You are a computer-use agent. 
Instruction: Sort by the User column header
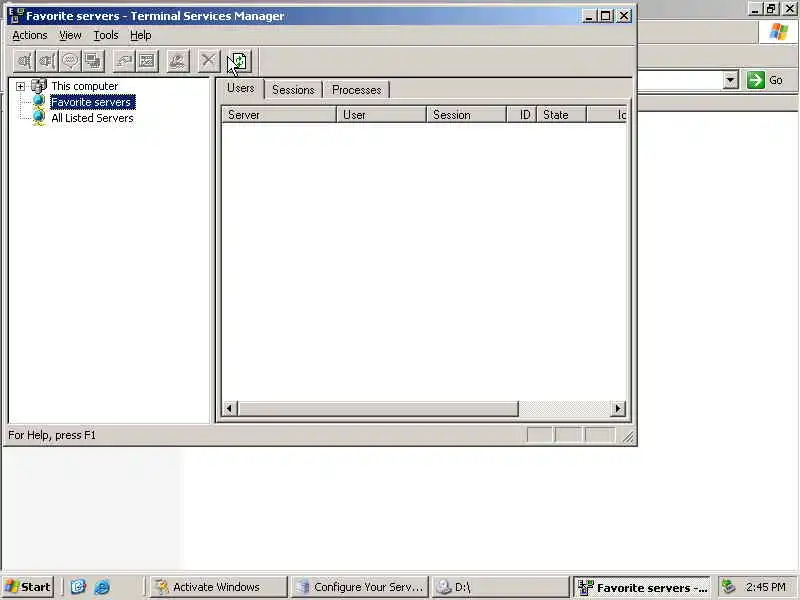[x=381, y=115]
